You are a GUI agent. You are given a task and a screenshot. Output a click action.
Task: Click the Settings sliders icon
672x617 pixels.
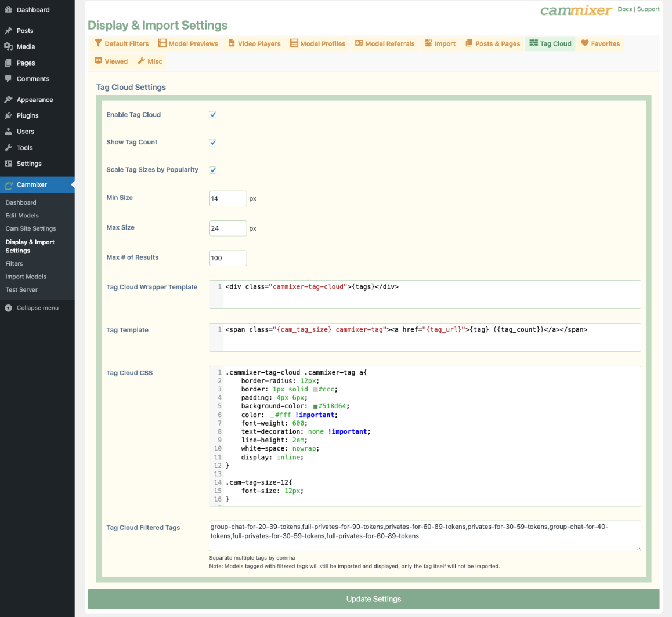pos(8,164)
